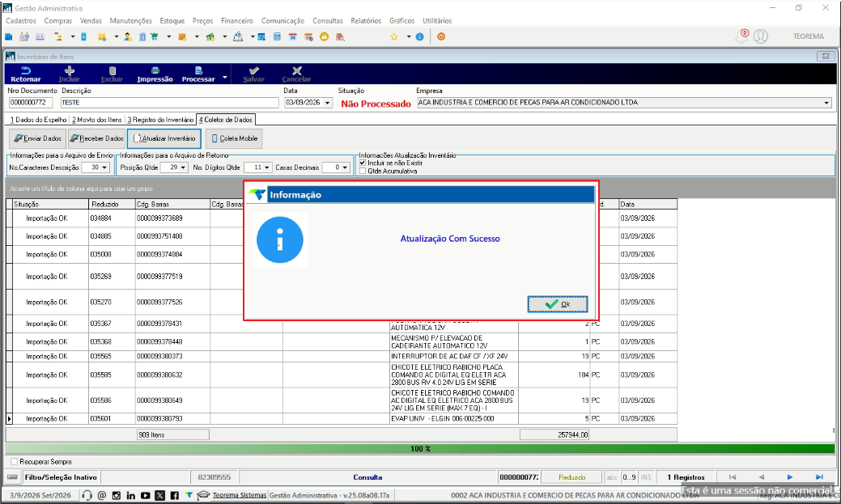Click the Retornar back arrow icon

(25, 70)
